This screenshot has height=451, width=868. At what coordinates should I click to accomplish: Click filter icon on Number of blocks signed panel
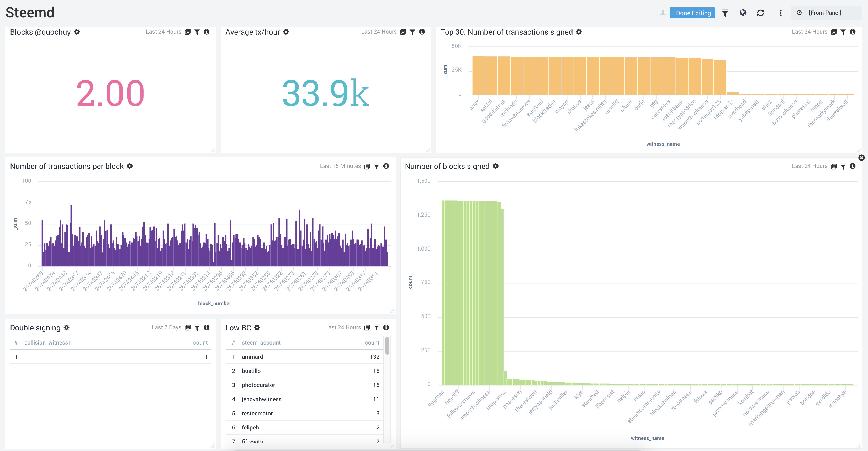(843, 166)
